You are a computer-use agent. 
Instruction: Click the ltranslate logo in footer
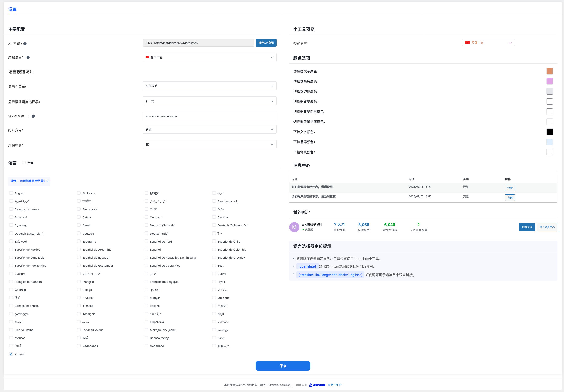[x=317, y=385]
